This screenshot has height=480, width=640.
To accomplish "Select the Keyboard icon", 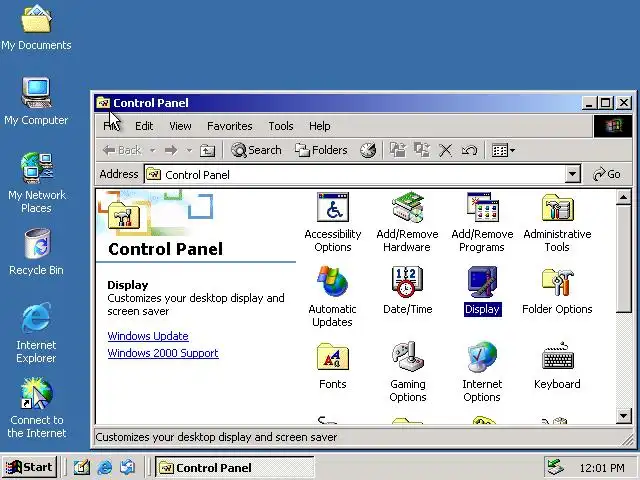I will tap(557, 366).
